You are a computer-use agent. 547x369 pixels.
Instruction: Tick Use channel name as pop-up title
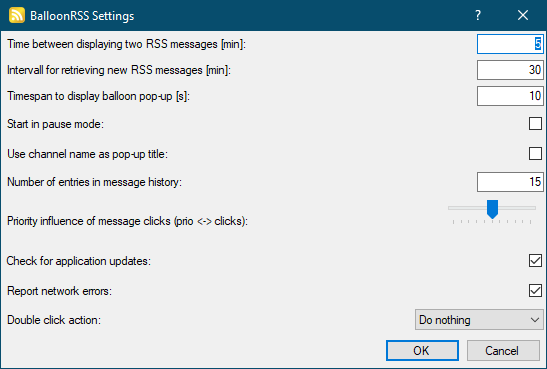click(x=535, y=153)
